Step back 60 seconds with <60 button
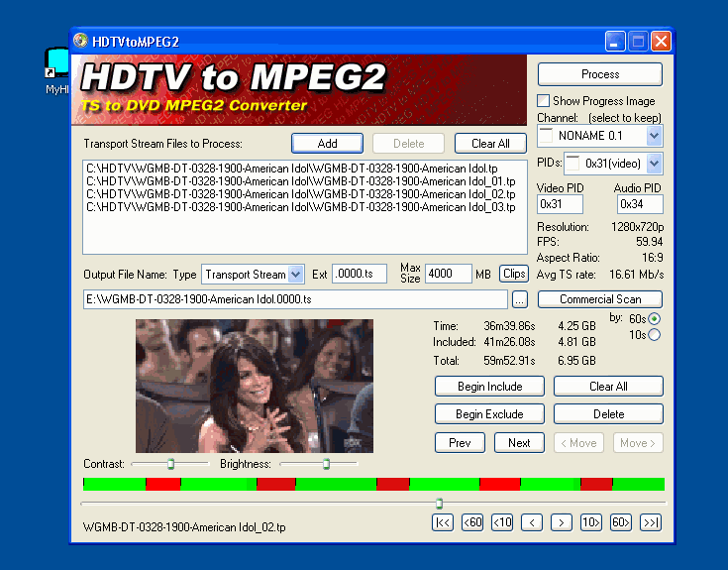Viewport: 728px width, 570px height. [472, 522]
